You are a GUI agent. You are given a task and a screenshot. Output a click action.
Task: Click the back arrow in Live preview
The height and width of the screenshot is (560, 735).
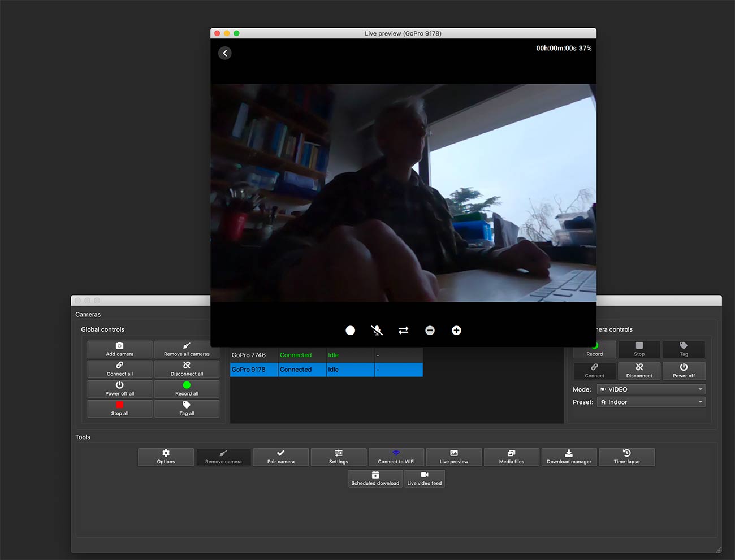[225, 53]
